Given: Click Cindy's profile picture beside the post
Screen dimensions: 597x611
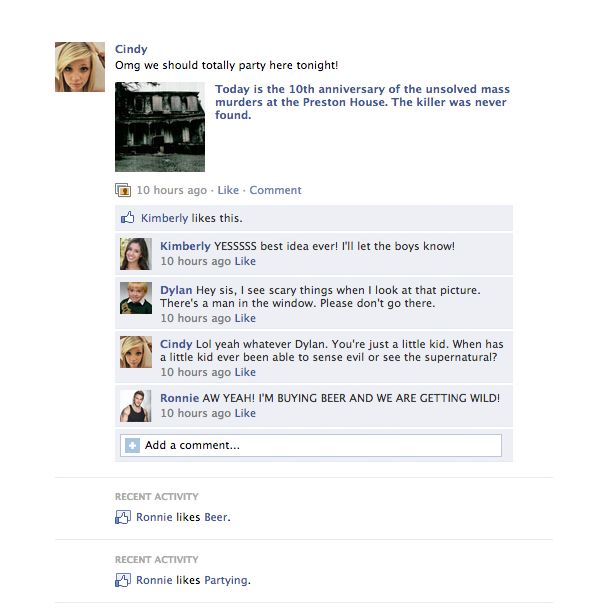Looking at the screenshot, I should coord(80,67).
